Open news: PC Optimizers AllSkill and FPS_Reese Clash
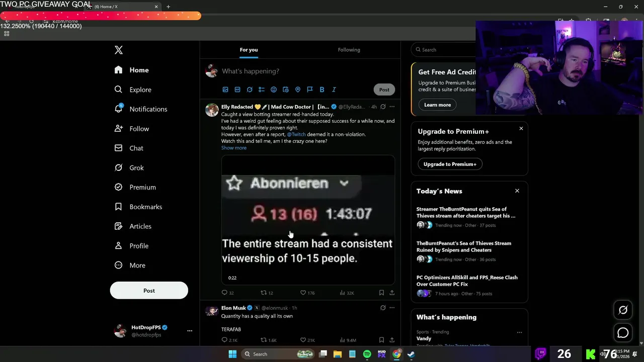Screen dimensions: 644x362 coord(467,281)
